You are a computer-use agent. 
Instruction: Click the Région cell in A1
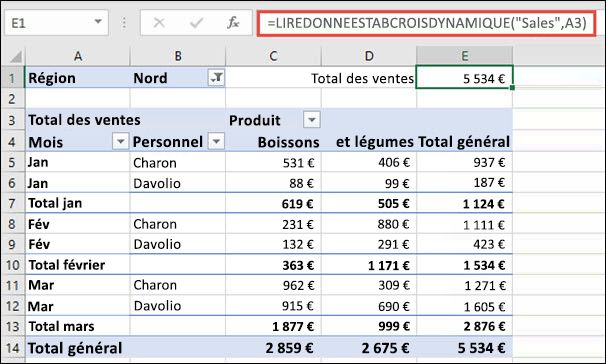(78, 78)
